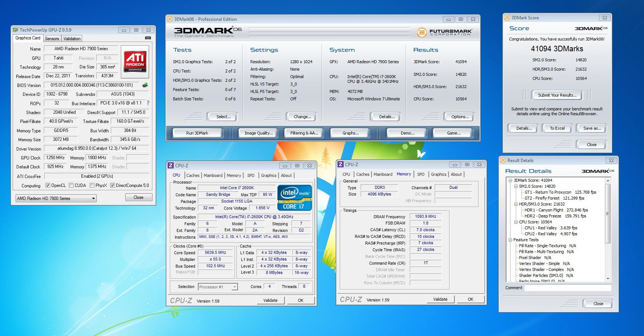Collapse the 3DMark Score: 41094 tree node
644x336 pixels.
click(x=510, y=180)
